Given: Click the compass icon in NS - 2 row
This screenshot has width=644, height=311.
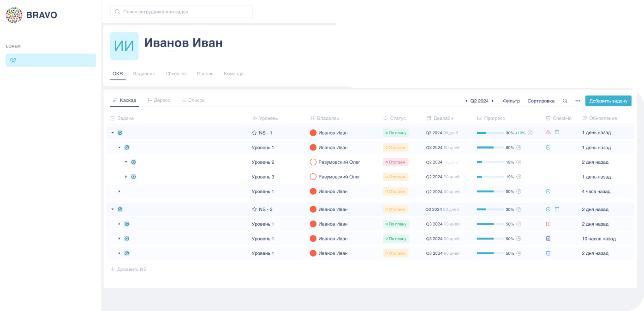Looking at the screenshot, I should [120, 209].
